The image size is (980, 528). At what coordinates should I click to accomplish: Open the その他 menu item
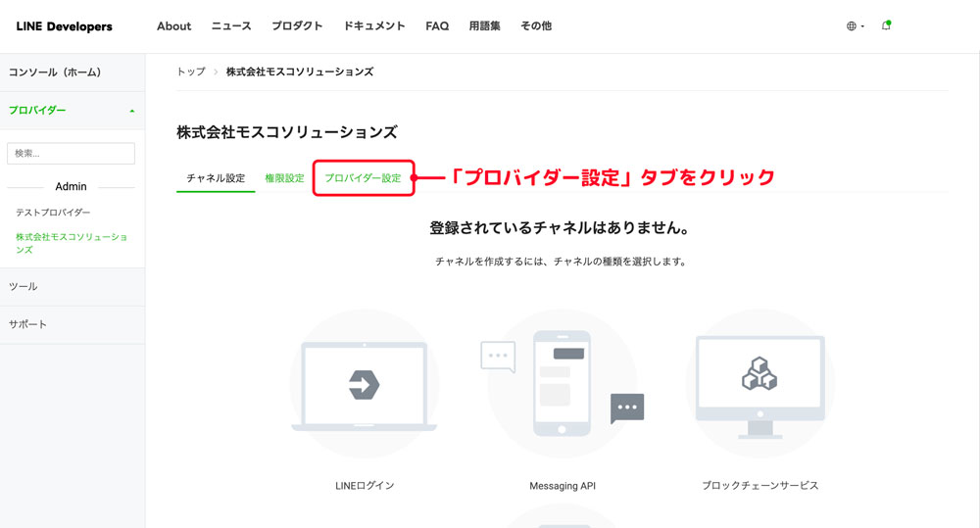(536, 26)
